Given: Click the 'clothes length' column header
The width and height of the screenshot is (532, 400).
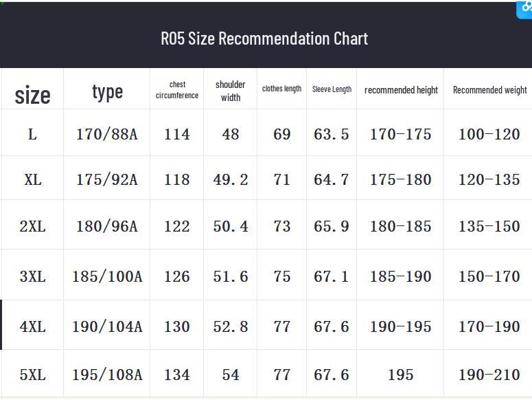Looking at the screenshot, I should 281,89.
